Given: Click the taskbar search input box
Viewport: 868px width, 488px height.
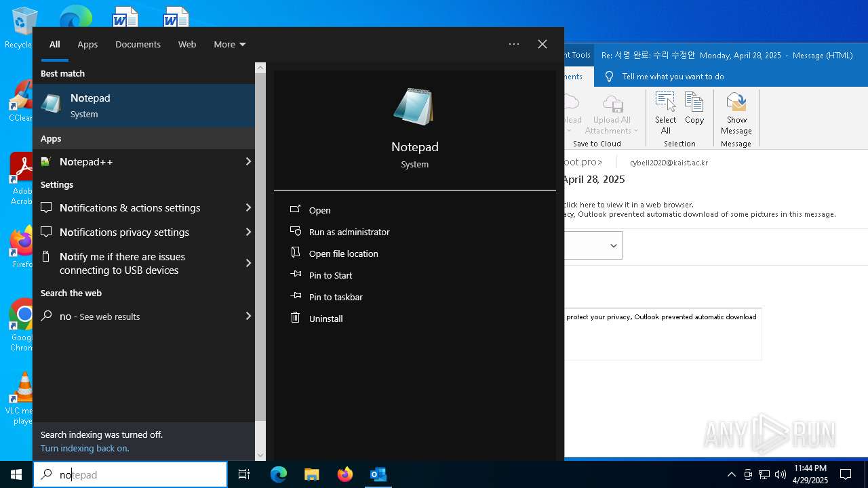Looking at the screenshot, I should click(130, 474).
